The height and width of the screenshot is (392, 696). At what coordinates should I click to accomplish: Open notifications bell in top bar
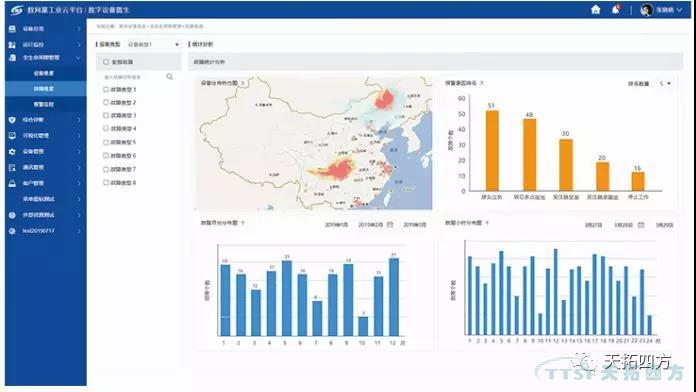[616, 9]
